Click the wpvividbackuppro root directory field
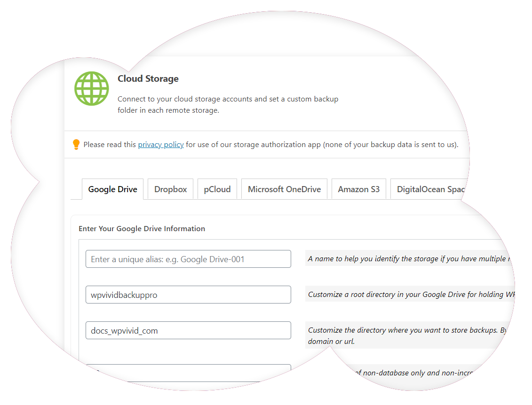This screenshot has width=532, height=405. (x=188, y=295)
